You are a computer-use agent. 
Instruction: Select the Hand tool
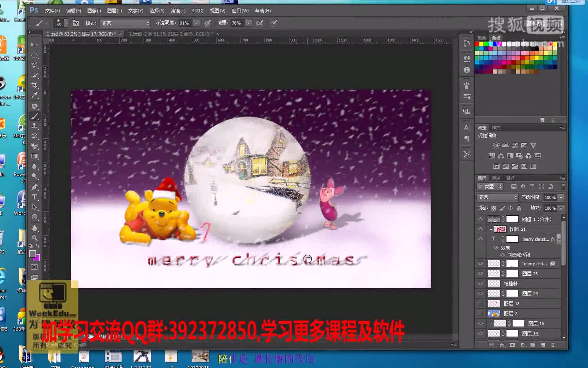(34, 228)
